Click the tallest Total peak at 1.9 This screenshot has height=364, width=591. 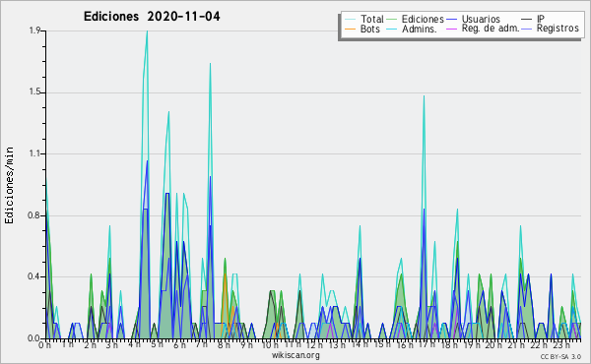pyautogui.click(x=147, y=32)
